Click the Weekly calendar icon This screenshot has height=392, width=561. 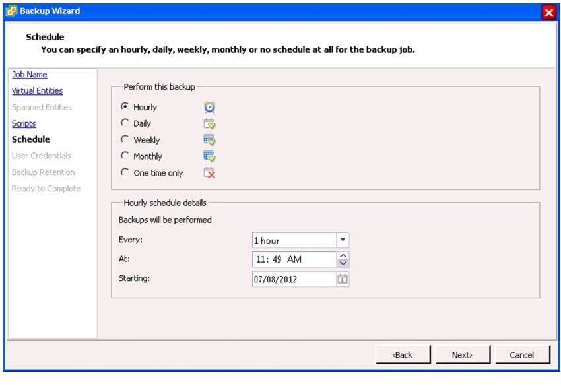point(209,140)
